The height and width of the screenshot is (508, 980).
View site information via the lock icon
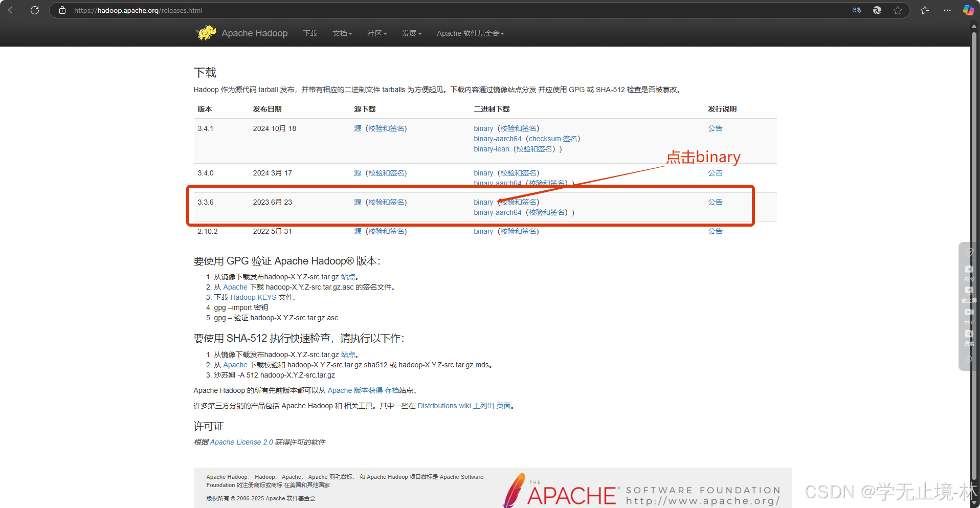pos(62,10)
